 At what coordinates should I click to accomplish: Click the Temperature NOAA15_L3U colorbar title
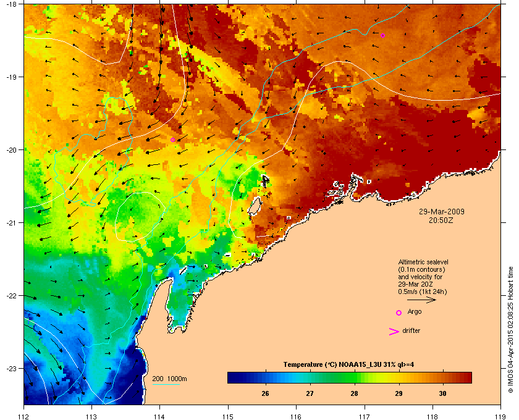click(348, 364)
